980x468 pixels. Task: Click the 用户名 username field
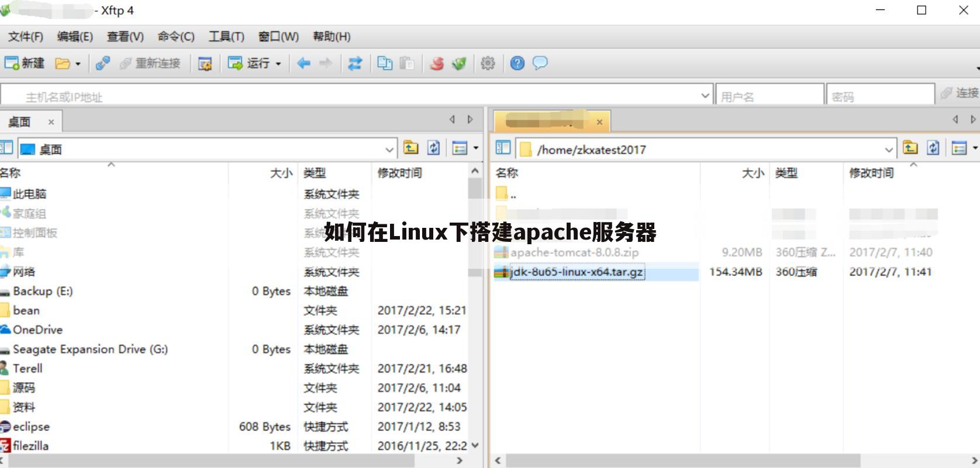click(x=769, y=95)
